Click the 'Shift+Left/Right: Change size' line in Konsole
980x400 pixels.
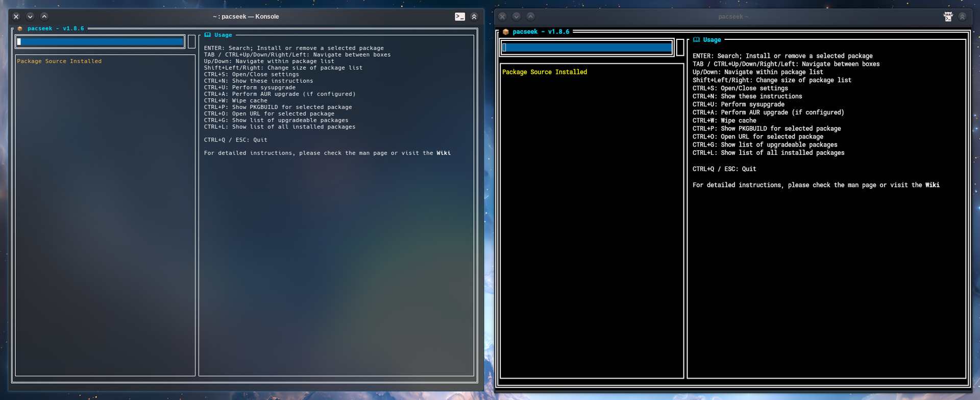pyautogui.click(x=283, y=68)
